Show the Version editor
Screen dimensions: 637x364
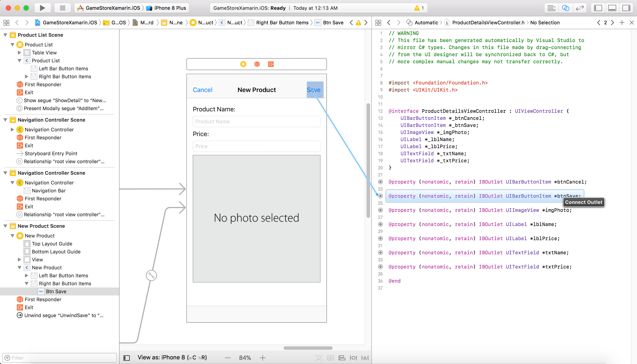coord(579,8)
